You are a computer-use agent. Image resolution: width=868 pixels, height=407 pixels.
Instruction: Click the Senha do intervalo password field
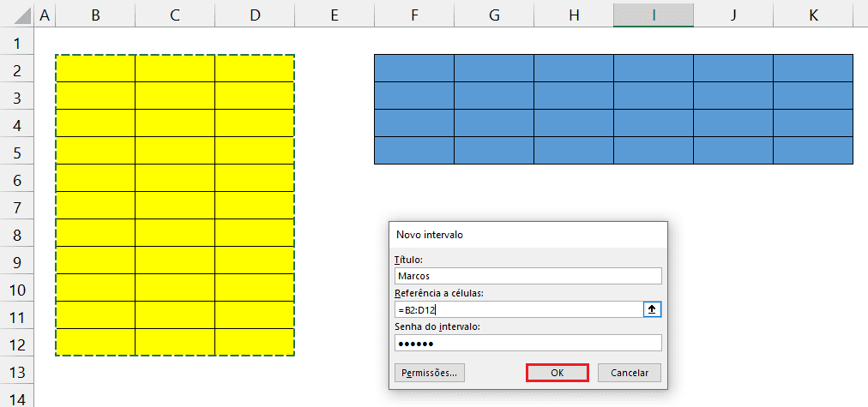pyautogui.click(x=528, y=343)
